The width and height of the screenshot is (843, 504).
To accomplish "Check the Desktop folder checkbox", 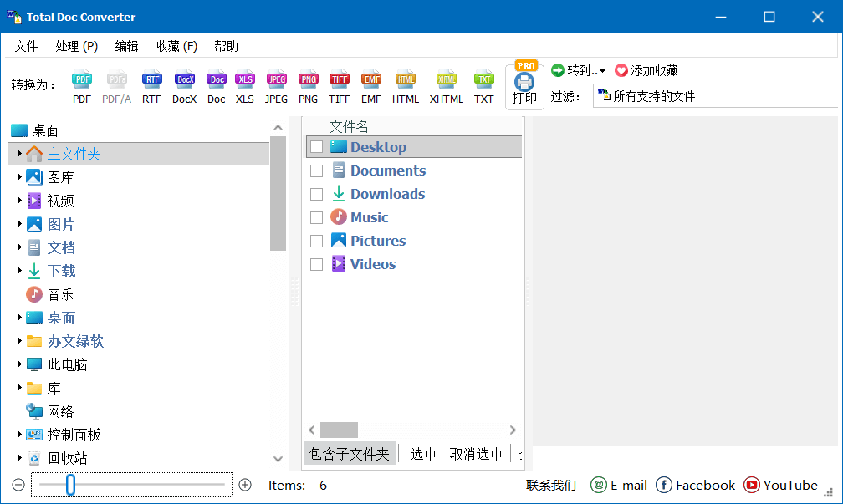I will pos(315,146).
